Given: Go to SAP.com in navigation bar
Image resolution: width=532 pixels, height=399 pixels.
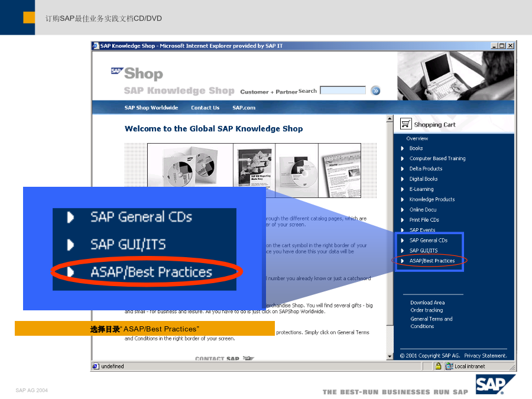Looking at the screenshot, I should click(244, 108).
